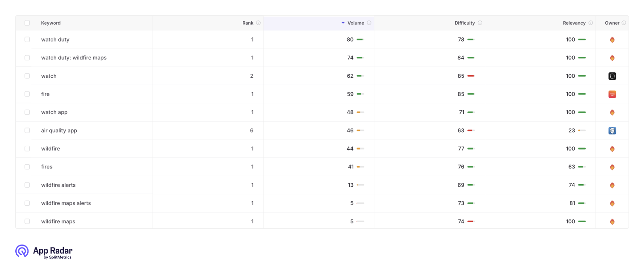The image size is (644, 276).
Task: Select all keywords via the header checkbox
Action: [27, 23]
